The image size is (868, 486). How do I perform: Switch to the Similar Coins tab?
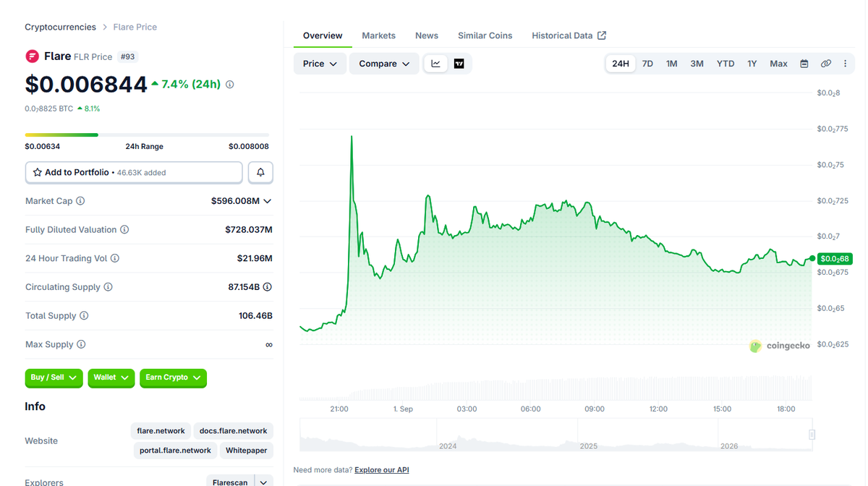(x=485, y=35)
